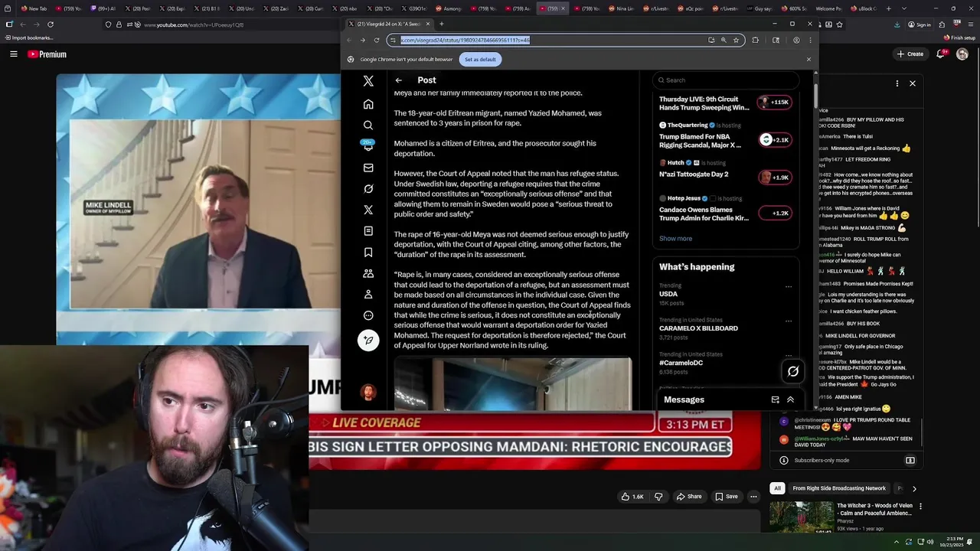Open Firefox downloads arrow icon
The width and height of the screenshot is (980, 551).
tap(897, 24)
